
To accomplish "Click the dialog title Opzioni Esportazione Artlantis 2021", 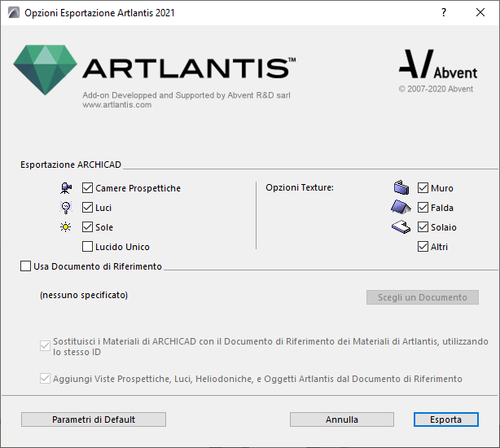I will tap(99, 13).
